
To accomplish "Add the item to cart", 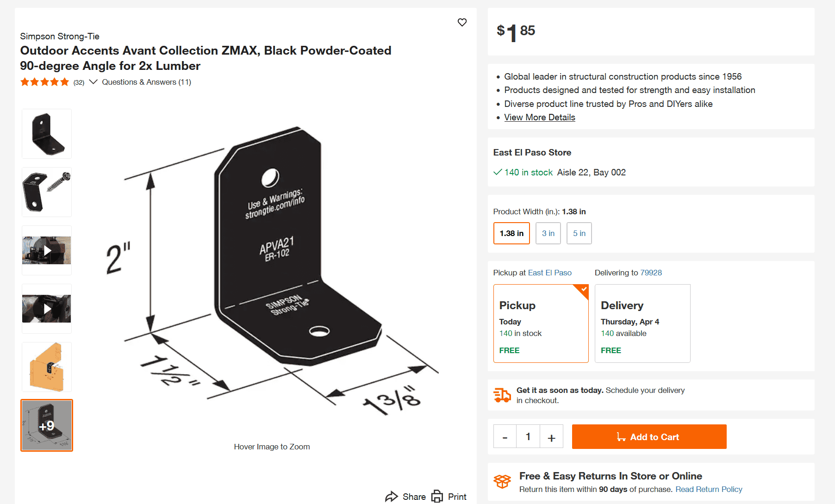I will click(x=649, y=437).
